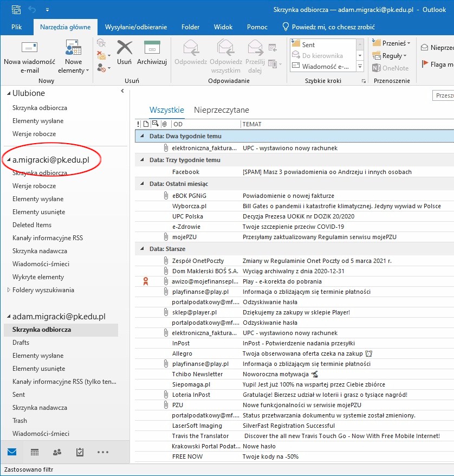This screenshot has width=454, height=476.
Task: Click the Archiwizuj archive icon
Action: (152, 53)
